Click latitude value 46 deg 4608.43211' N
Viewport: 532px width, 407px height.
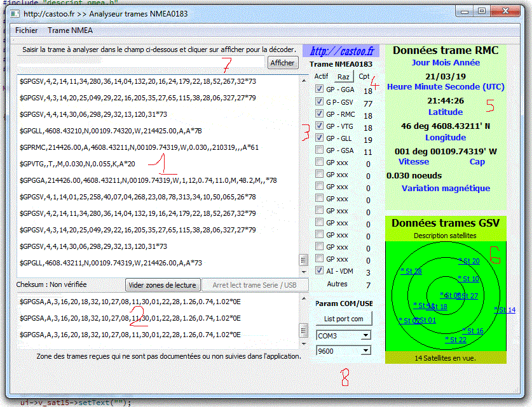(446, 126)
